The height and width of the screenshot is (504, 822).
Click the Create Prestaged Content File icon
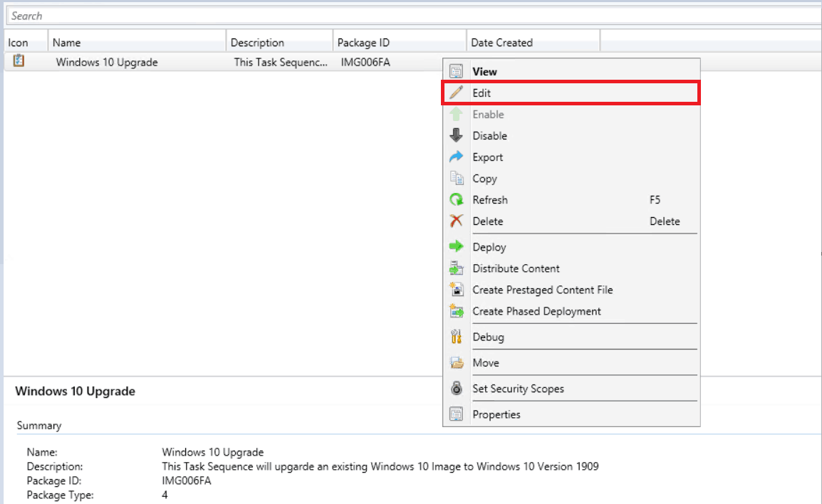(x=456, y=290)
